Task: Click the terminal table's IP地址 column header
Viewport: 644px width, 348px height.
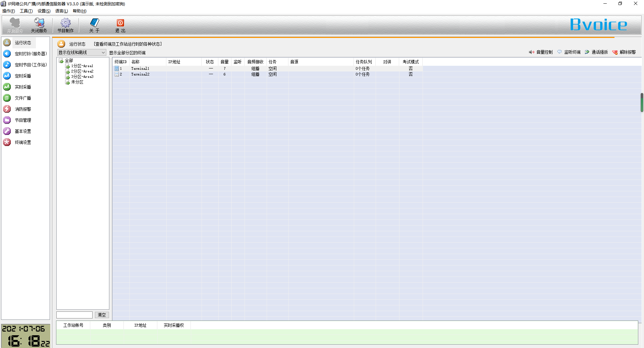Action: click(x=184, y=62)
